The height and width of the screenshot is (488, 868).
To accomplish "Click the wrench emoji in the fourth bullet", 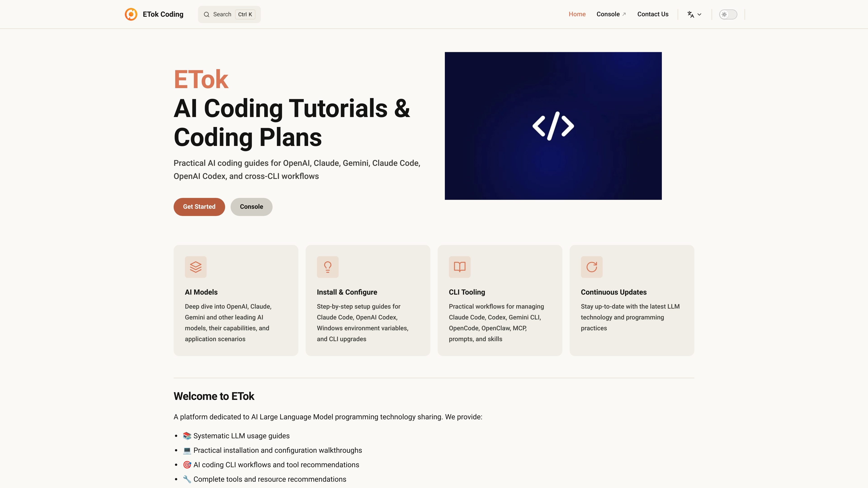I will [x=187, y=479].
